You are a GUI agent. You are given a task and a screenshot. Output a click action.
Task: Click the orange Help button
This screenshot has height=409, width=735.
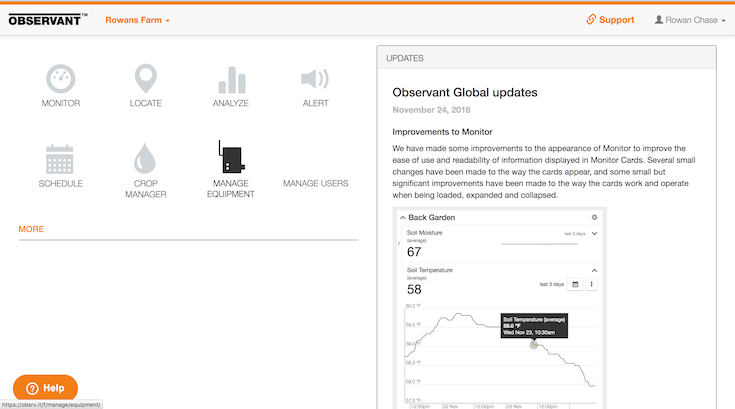(x=45, y=388)
